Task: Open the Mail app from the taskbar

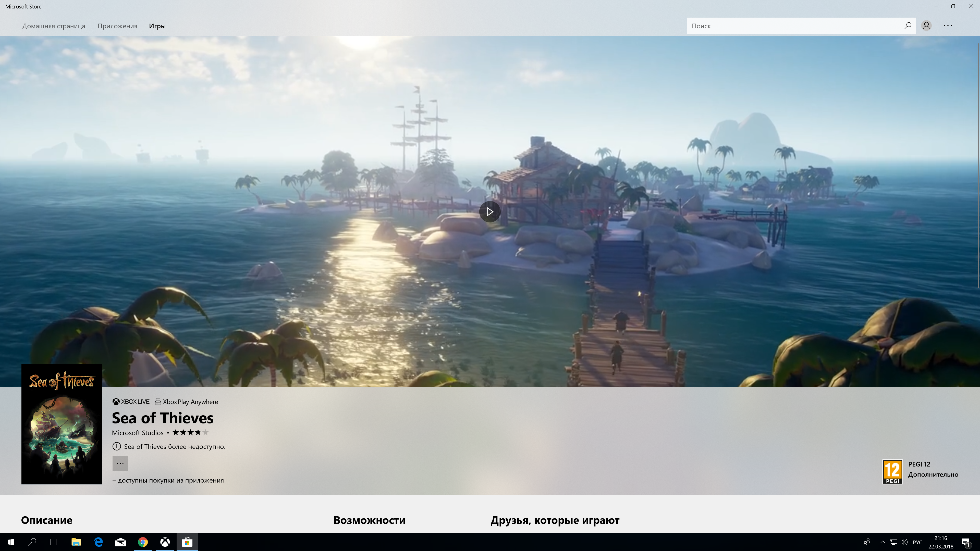Action: [121, 542]
